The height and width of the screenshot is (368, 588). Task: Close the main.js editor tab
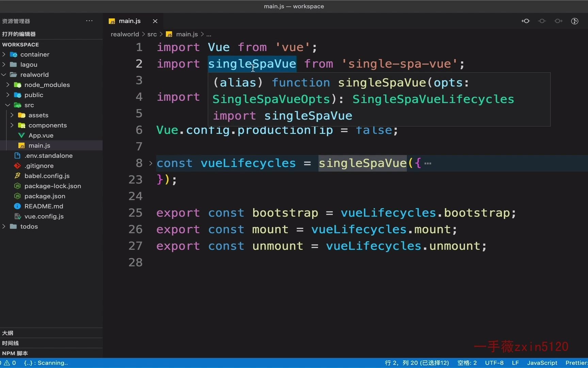click(155, 21)
